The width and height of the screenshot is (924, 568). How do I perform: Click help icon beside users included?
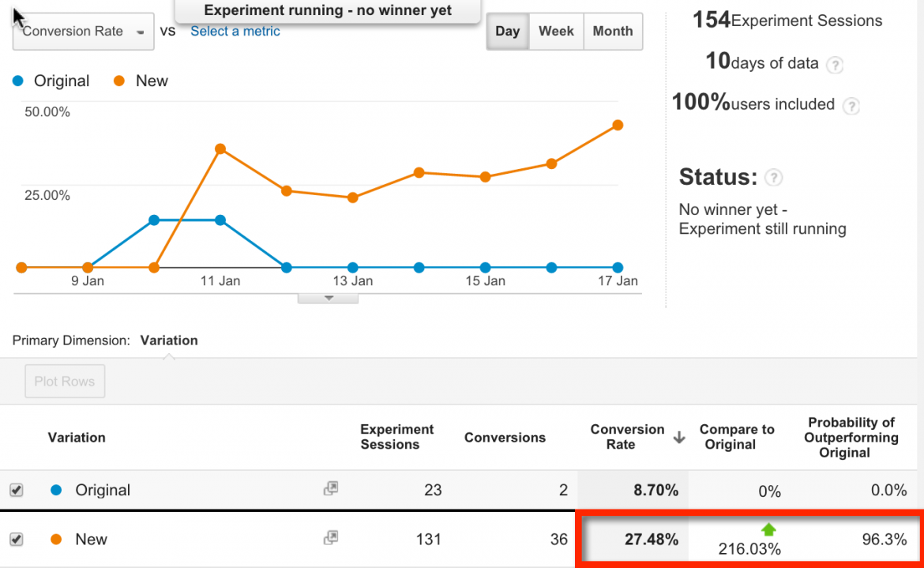point(851,106)
